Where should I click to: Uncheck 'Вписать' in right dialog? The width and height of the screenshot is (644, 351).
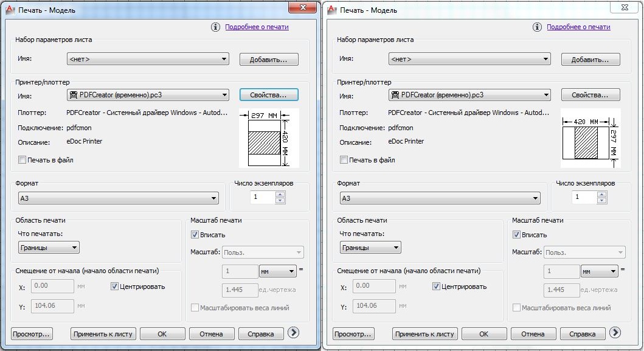coord(517,235)
